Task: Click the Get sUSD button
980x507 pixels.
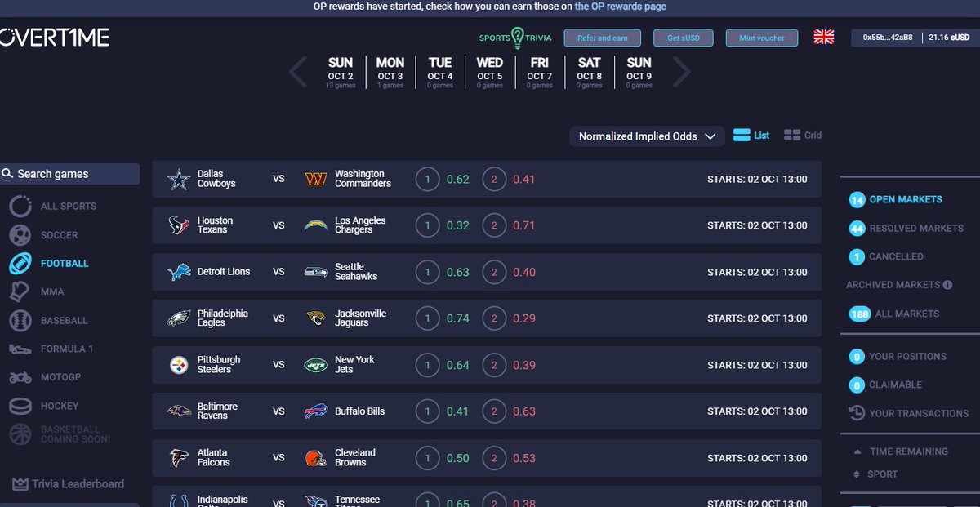Action: click(x=684, y=38)
